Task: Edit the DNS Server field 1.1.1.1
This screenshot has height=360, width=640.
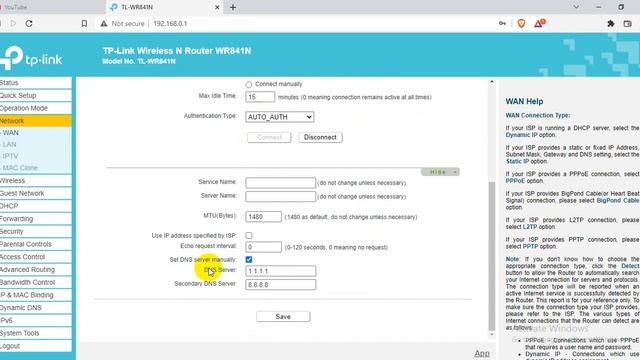Action: tap(280, 271)
